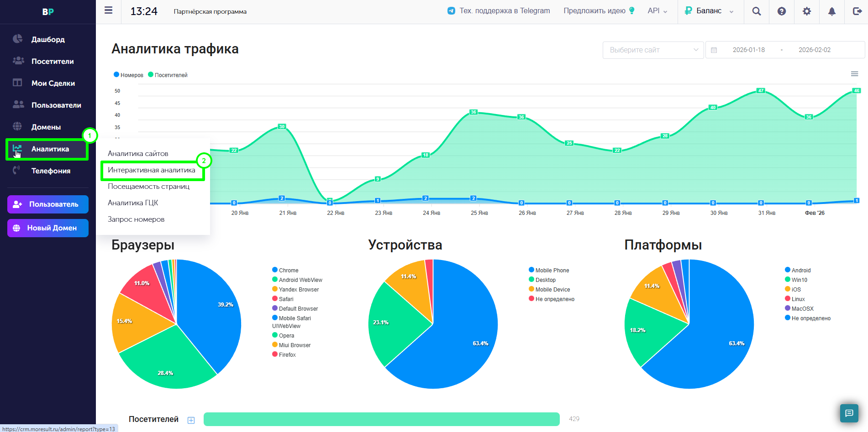Viewport: 868px width, 432px height.
Task: Open the chat widget icon
Action: 849,413
